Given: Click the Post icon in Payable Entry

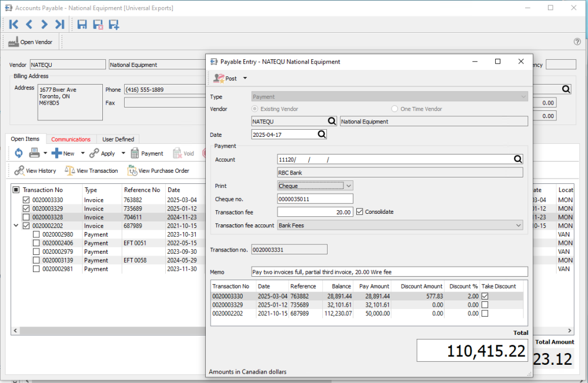Looking at the screenshot, I should 219,78.
